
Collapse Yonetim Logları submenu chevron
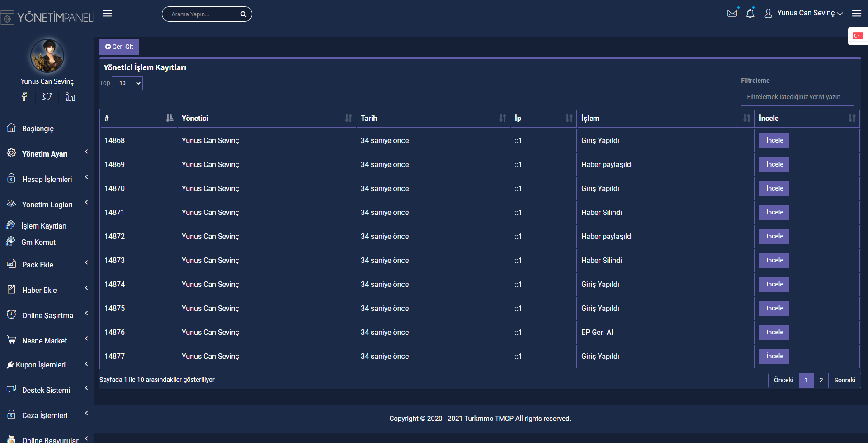(86, 202)
